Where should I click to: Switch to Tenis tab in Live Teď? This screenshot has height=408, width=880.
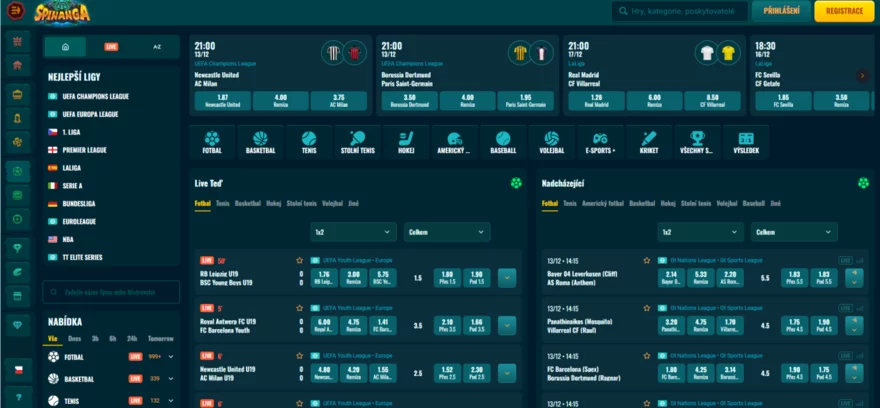coord(222,203)
